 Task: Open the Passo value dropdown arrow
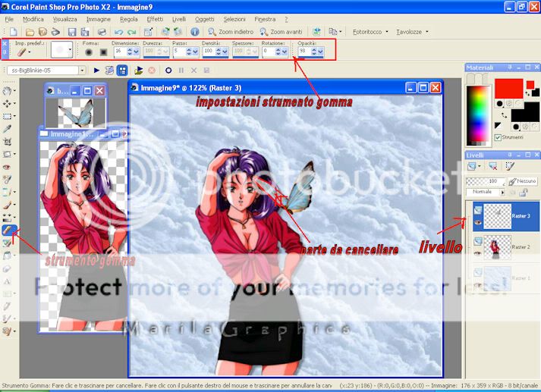195,52
